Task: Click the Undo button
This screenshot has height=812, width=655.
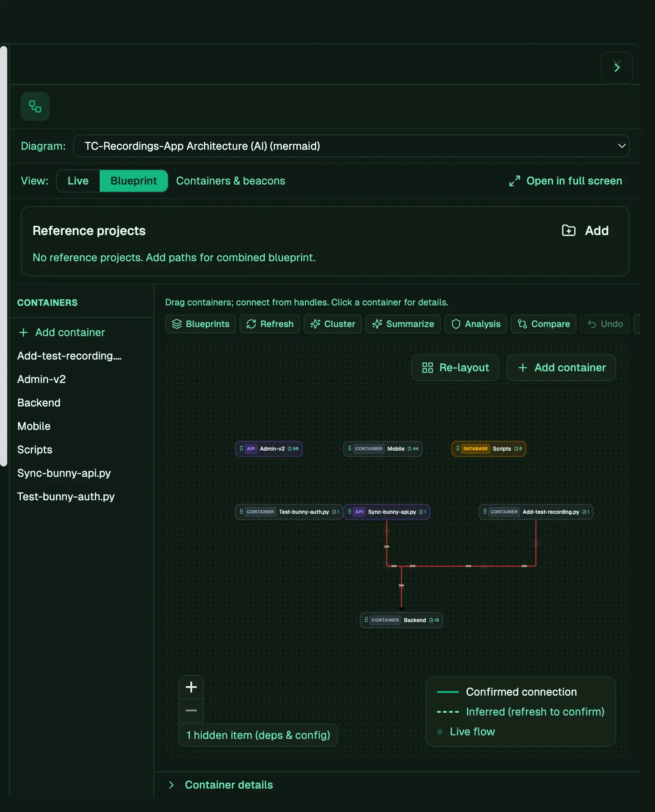Action: [x=605, y=324]
